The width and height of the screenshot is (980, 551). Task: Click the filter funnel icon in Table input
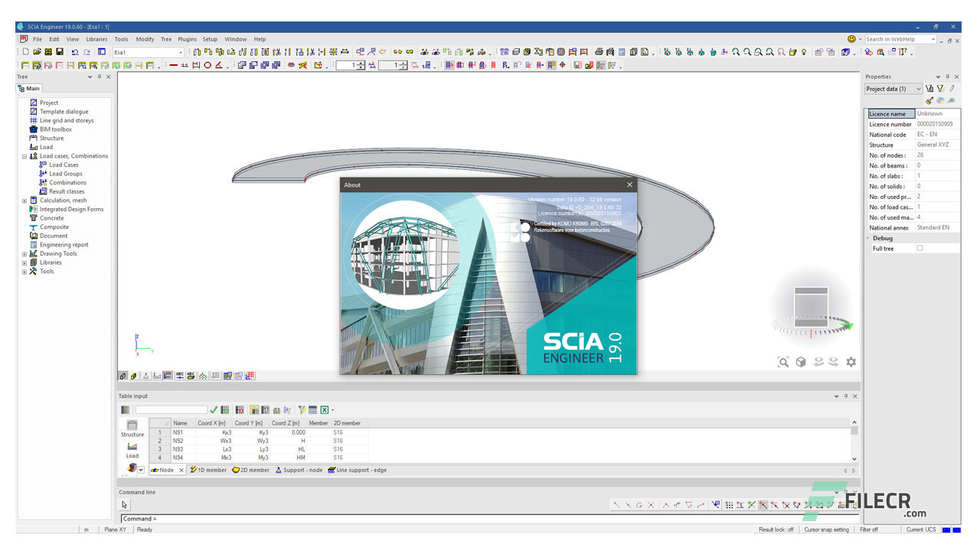tap(302, 410)
